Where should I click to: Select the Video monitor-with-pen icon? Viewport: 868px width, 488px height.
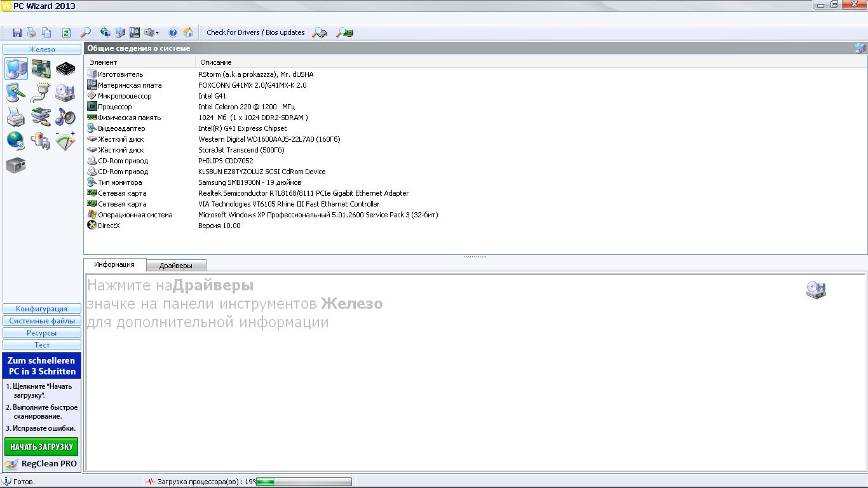tap(16, 93)
